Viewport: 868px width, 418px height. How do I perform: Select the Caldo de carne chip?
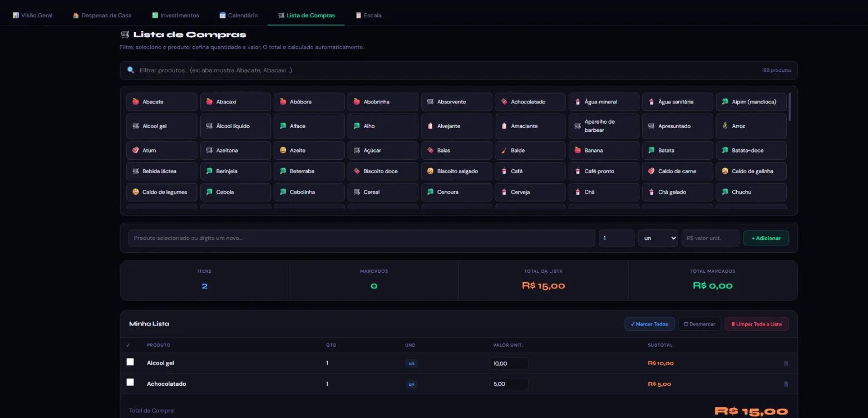pyautogui.click(x=678, y=171)
